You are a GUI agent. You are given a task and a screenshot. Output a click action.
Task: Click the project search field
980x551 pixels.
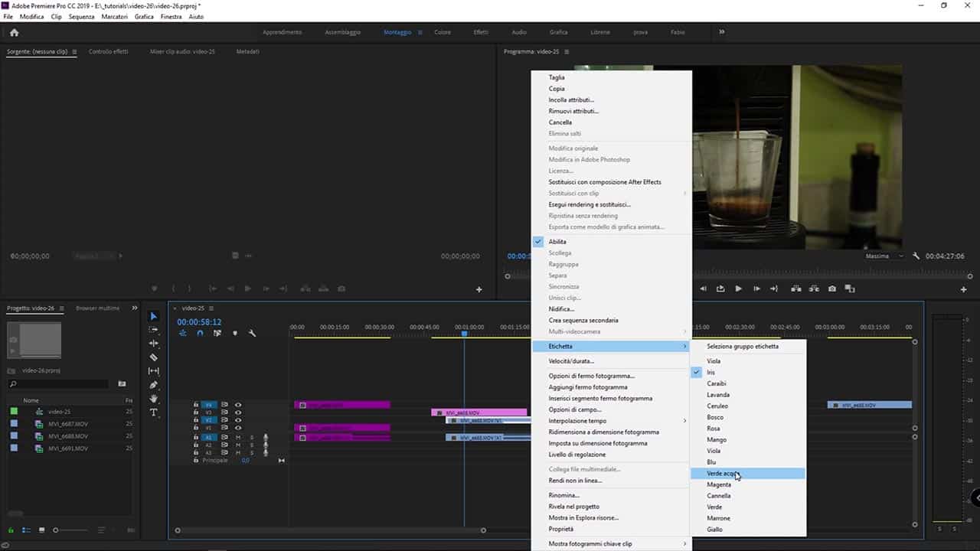pos(61,384)
